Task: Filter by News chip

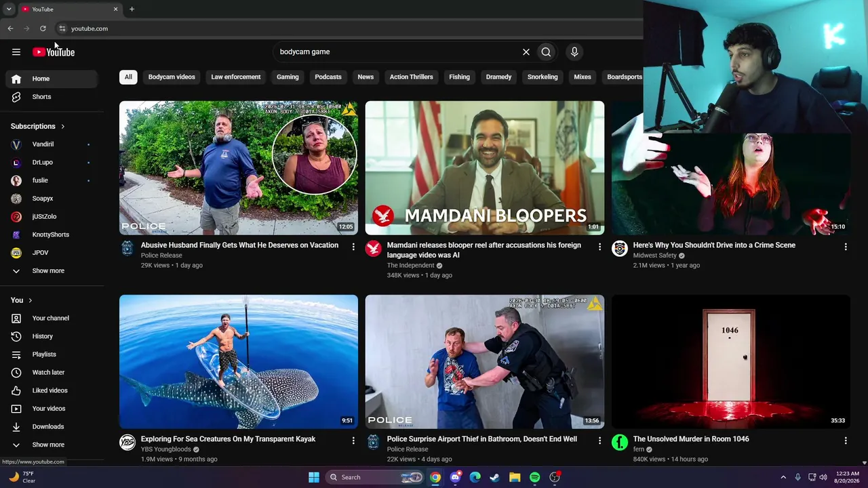Action: pos(366,77)
